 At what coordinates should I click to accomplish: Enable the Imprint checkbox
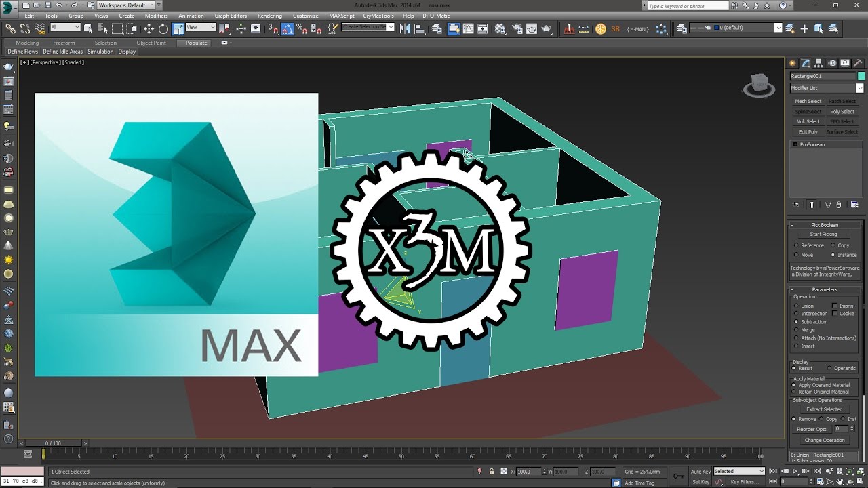tap(835, 306)
